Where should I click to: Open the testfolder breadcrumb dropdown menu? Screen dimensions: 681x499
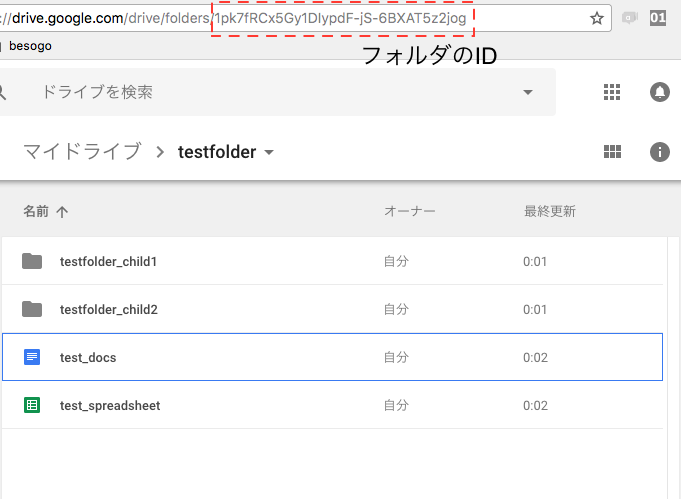click(x=268, y=153)
